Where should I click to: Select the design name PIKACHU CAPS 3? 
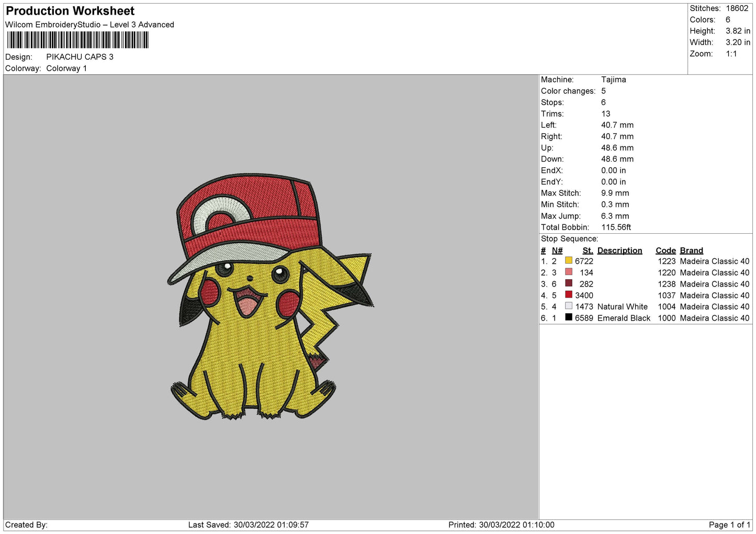[x=80, y=57]
